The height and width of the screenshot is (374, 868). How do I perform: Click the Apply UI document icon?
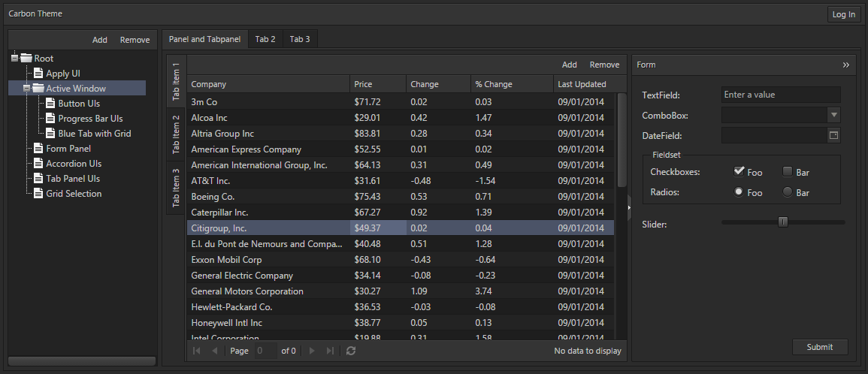[x=38, y=73]
